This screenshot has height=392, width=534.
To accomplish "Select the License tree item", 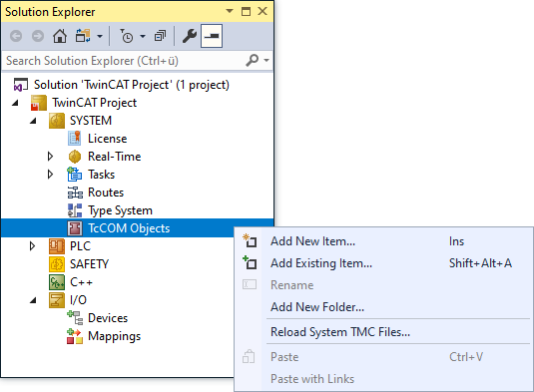I will (107, 139).
